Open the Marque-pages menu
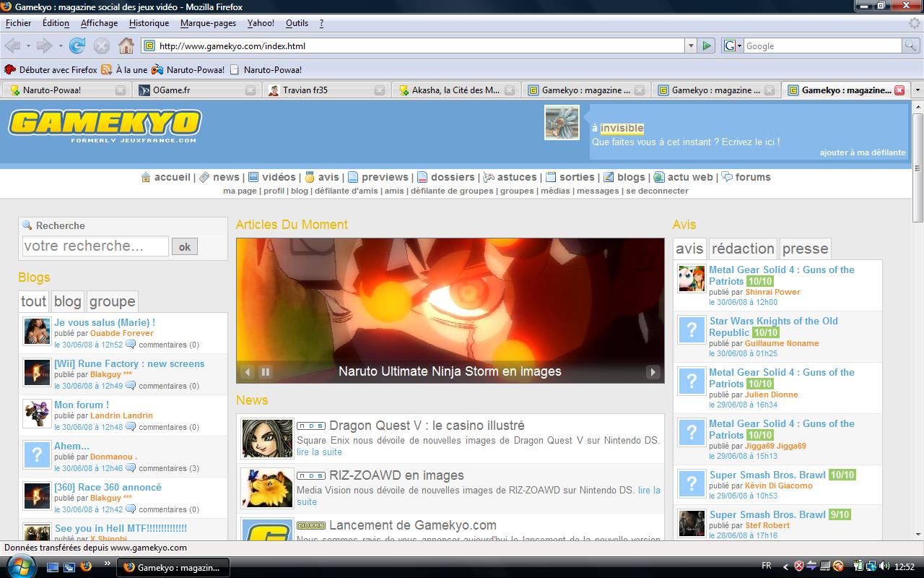 tap(208, 23)
